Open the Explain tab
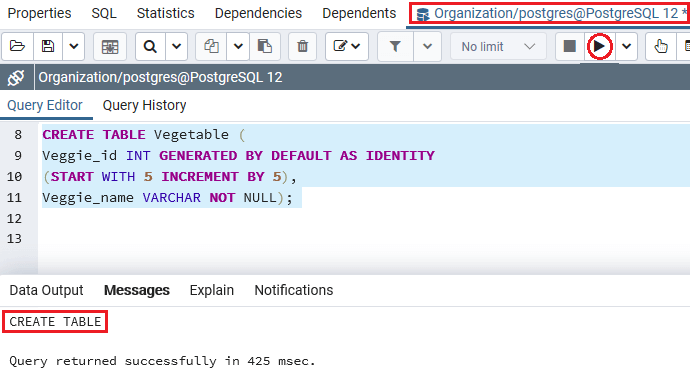690x379 pixels. [212, 290]
